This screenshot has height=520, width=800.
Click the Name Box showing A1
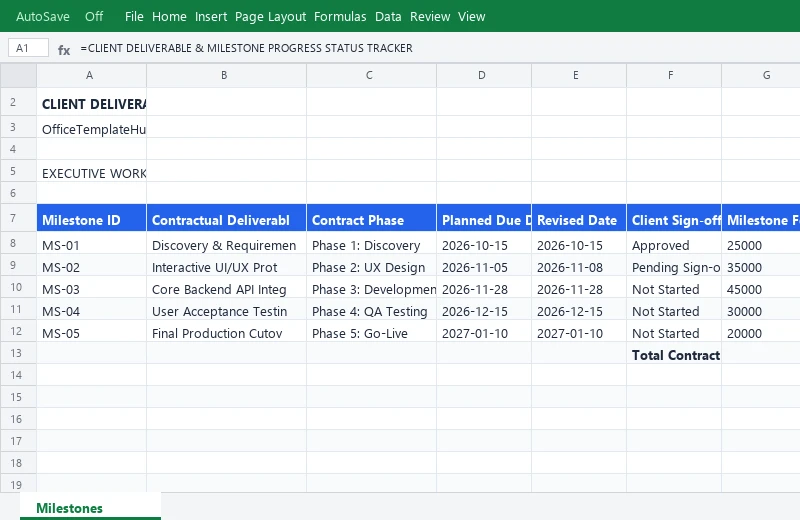(29, 48)
